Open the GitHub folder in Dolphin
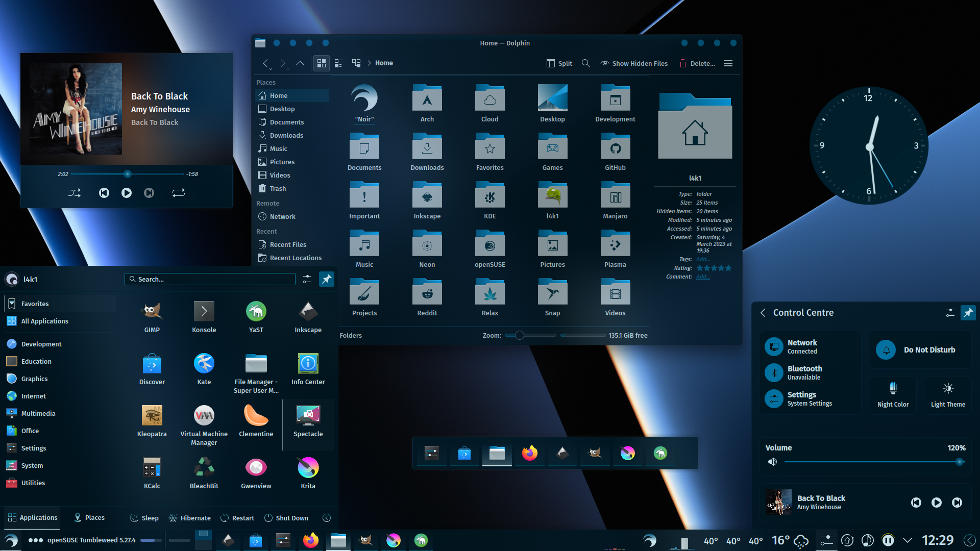The image size is (980, 551). pyautogui.click(x=615, y=152)
